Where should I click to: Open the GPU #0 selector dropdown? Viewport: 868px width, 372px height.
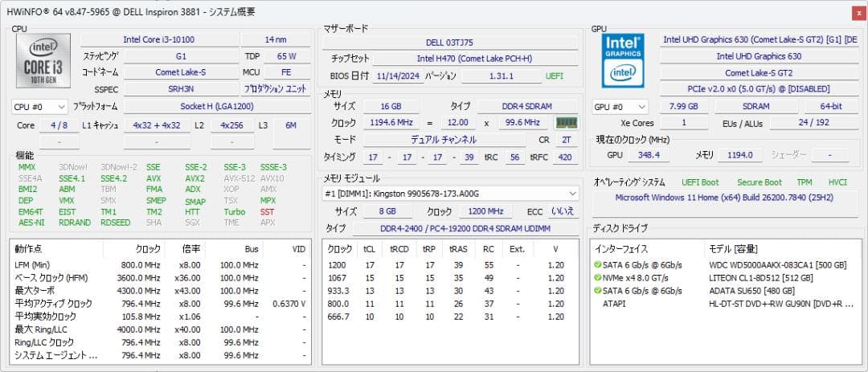[620, 107]
